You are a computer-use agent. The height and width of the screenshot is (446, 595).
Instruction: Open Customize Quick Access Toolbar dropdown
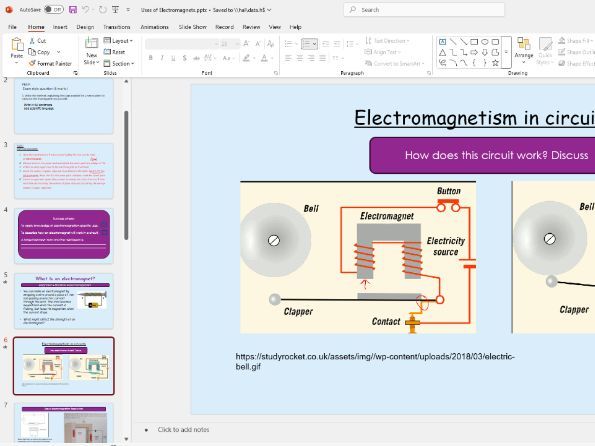[128, 9]
